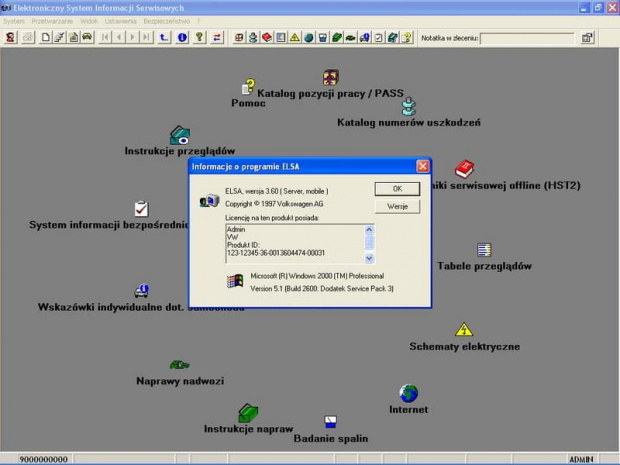
Task: Open Instrukcje przeglądów workspace icon
Action: tap(180, 136)
